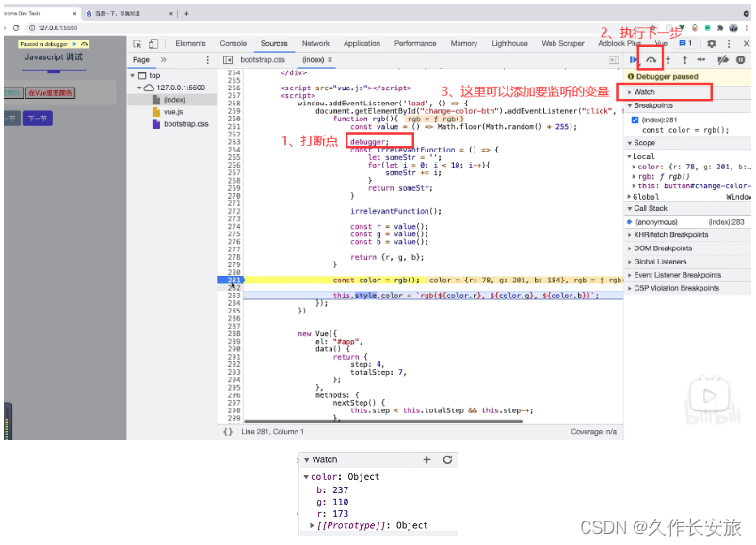Screen dimensions: 756x545
Task: Click the 在Vue里变颜色 button
Action: tap(51, 93)
